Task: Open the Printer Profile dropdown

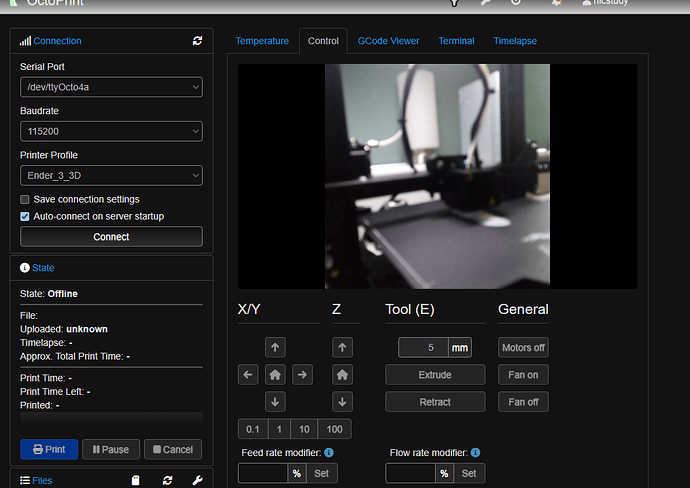Action: click(111, 176)
